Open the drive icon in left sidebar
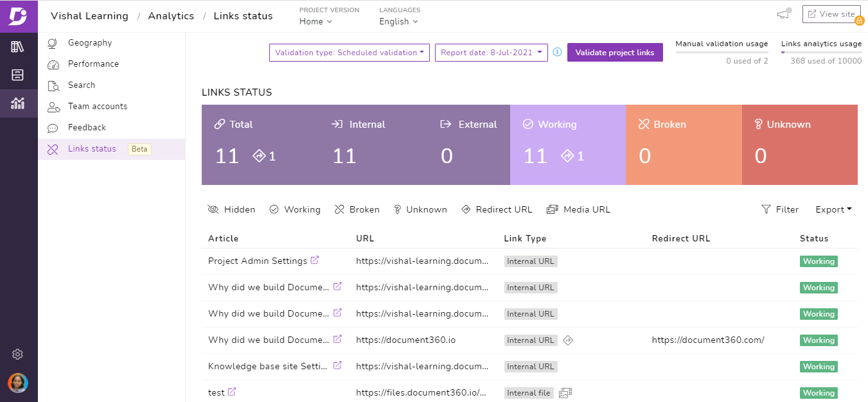The width and height of the screenshot is (868, 402). click(x=18, y=74)
